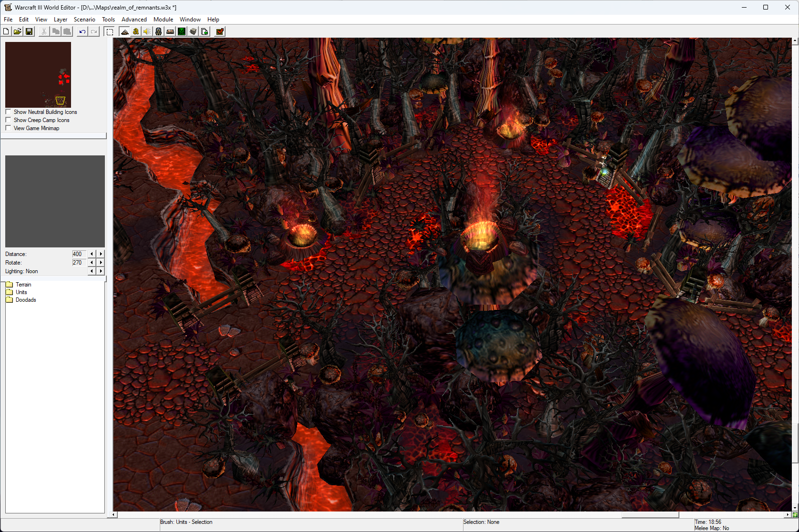Screen dimensions: 799x532
Task: Click the viewport scroll-left arrow
Action: 113,515
